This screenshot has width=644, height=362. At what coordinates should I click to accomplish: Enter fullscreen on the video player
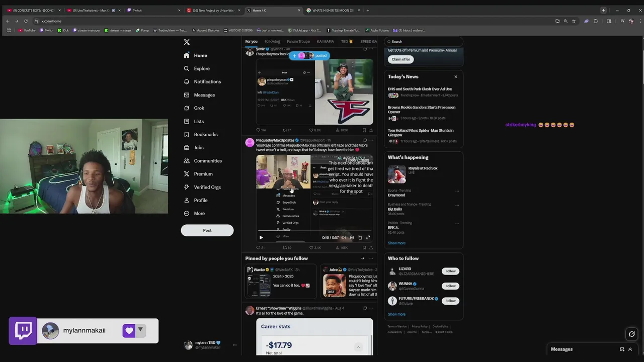coord(368,238)
